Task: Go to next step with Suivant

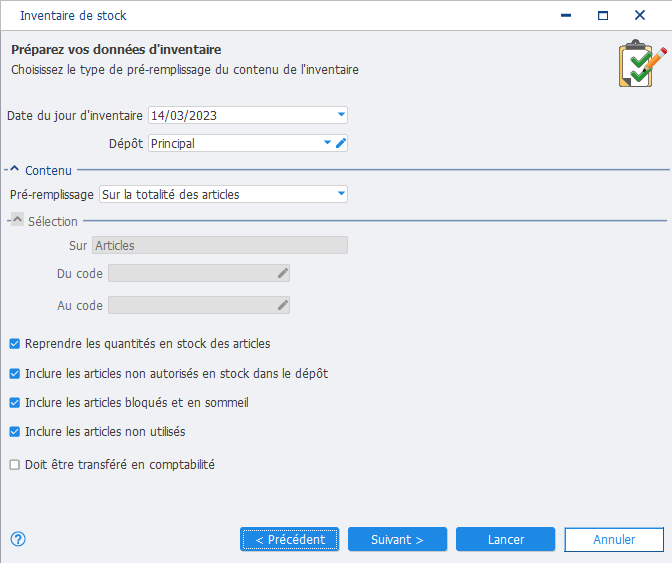Action: click(x=397, y=539)
